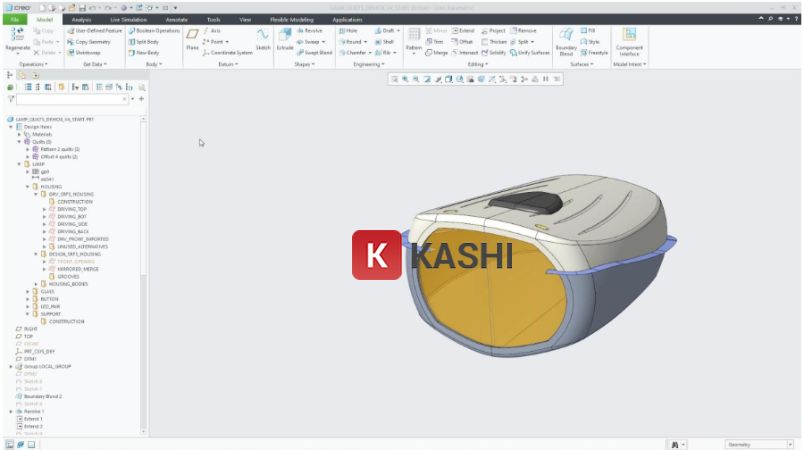Screen dimensions: 804x450
Task: Select DRIVING_TOP in the model tree
Action: click(72, 209)
